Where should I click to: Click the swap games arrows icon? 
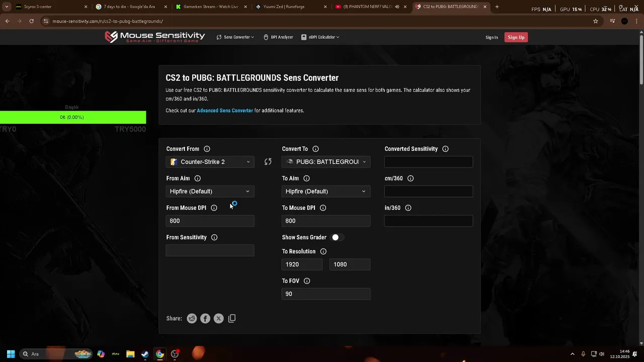click(268, 162)
